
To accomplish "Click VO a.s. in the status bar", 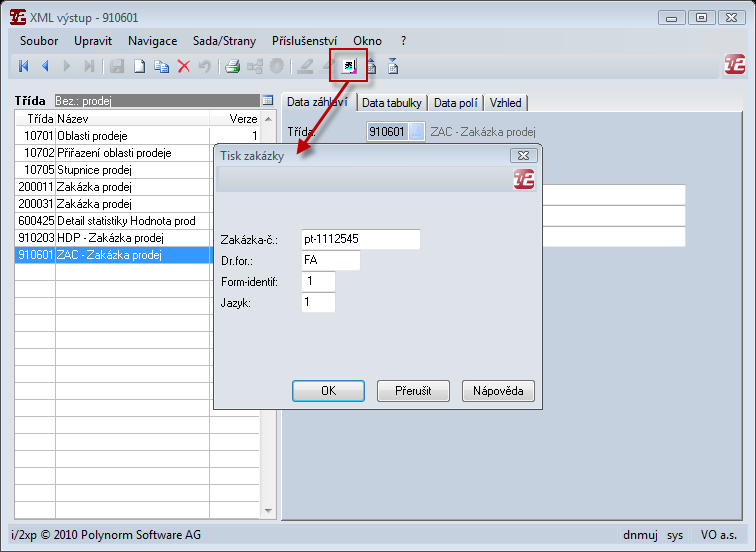I will (718, 535).
